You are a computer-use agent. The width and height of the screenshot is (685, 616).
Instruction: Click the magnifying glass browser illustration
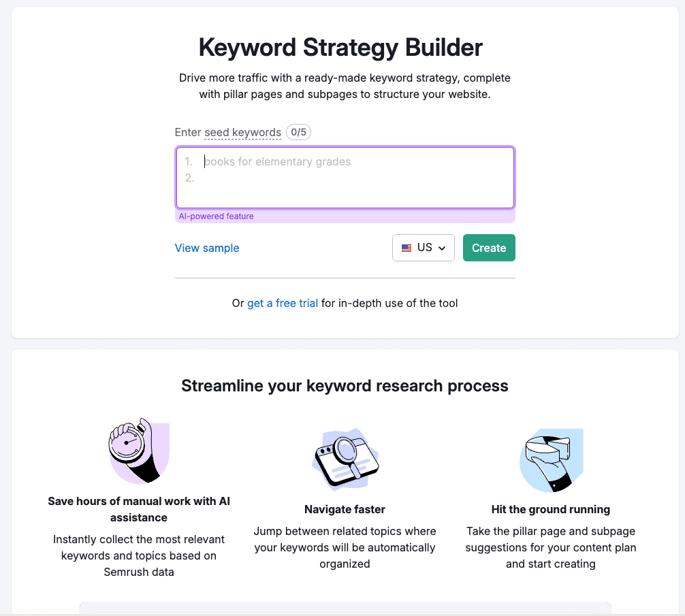point(345,459)
